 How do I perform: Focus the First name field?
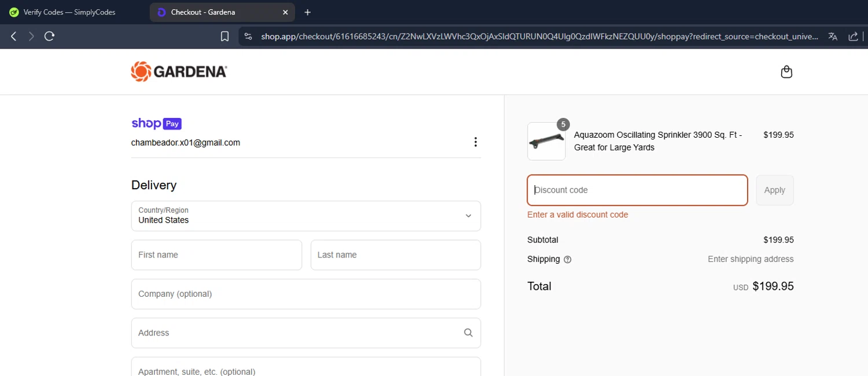[216, 255]
